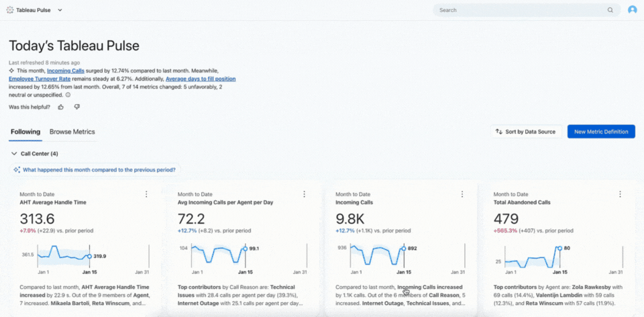Open more options on AHT Average Handle Time card
The image size is (644, 317).
146,194
